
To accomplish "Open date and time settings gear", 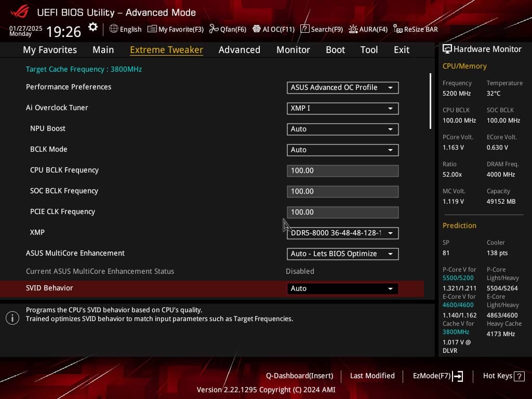I will pyautogui.click(x=92, y=27).
